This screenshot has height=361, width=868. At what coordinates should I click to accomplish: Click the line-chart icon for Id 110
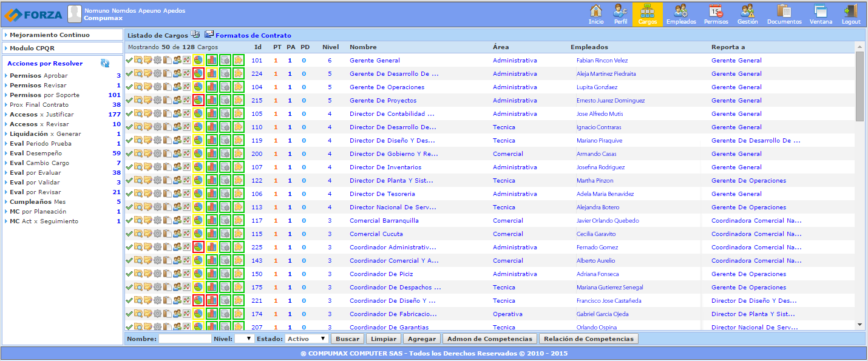point(187,127)
